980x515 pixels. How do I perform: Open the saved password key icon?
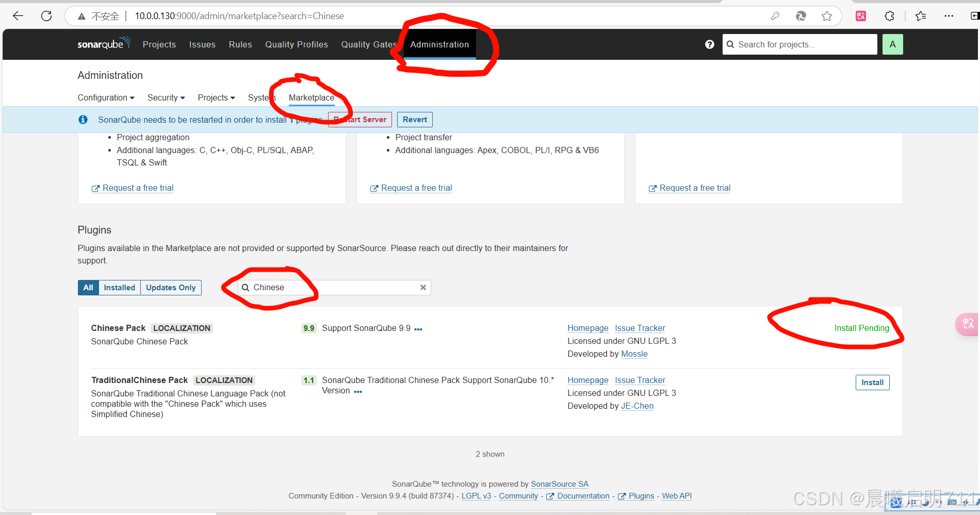[x=775, y=16]
